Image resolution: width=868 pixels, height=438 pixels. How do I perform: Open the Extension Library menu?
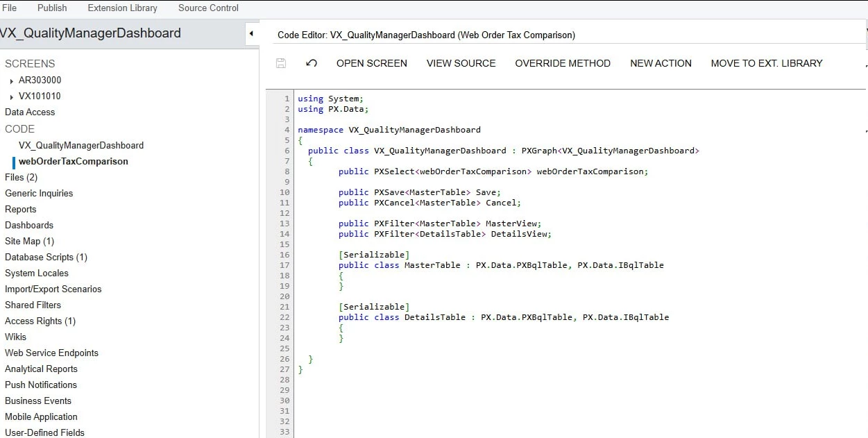point(122,8)
